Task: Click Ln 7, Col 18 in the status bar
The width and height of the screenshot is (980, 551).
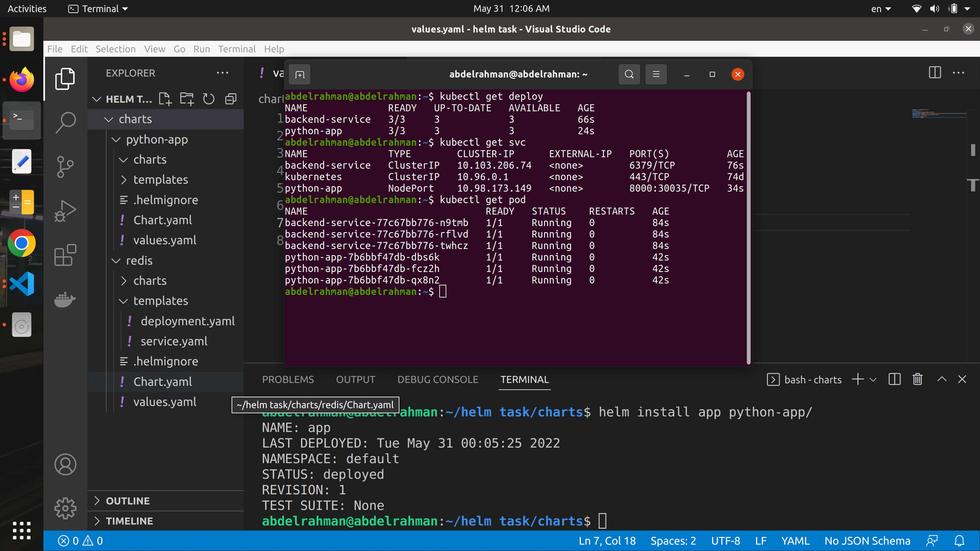Action: click(x=606, y=540)
